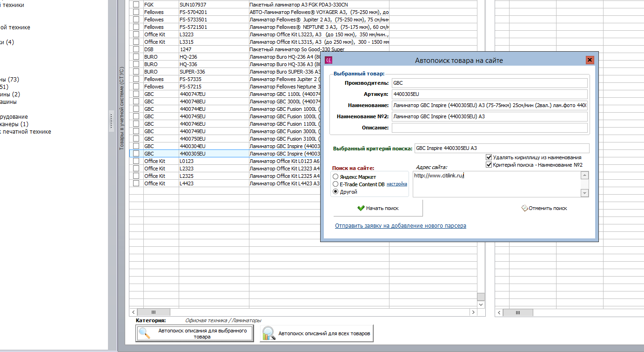Click the product table horizontal scrollbar thumb
644x352 pixels.
pyautogui.click(x=154, y=312)
